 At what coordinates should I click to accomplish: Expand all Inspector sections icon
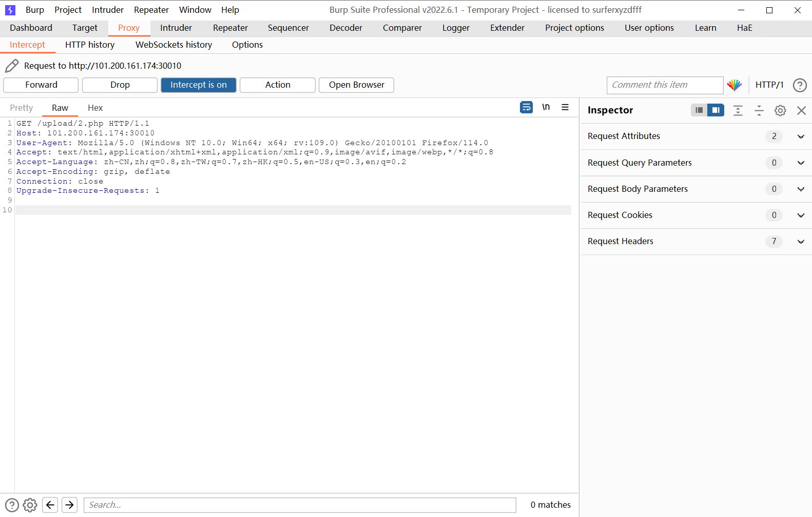[x=738, y=110]
